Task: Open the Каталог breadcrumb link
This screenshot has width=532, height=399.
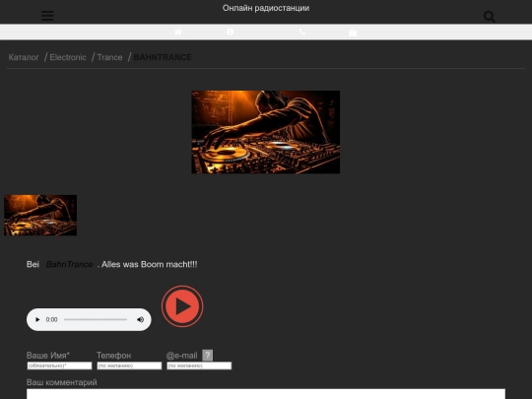Action: 24,57
